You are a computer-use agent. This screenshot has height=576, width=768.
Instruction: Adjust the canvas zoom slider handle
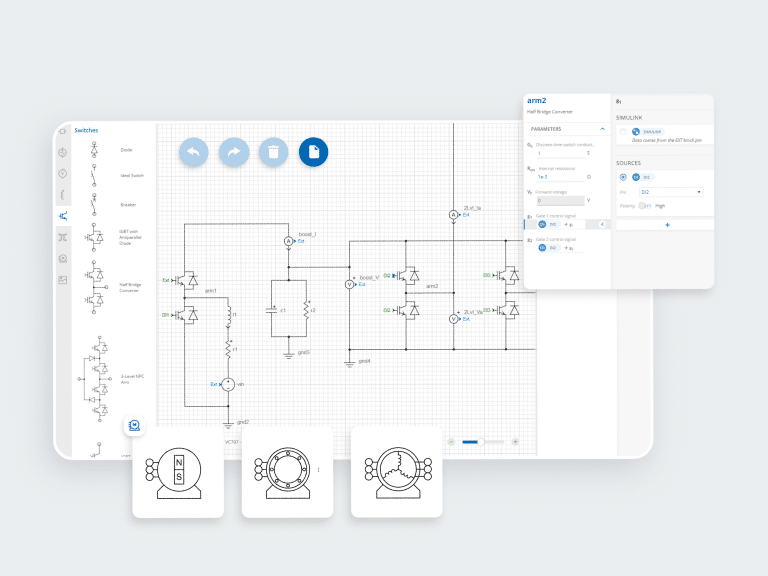pyautogui.click(x=481, y=442)
